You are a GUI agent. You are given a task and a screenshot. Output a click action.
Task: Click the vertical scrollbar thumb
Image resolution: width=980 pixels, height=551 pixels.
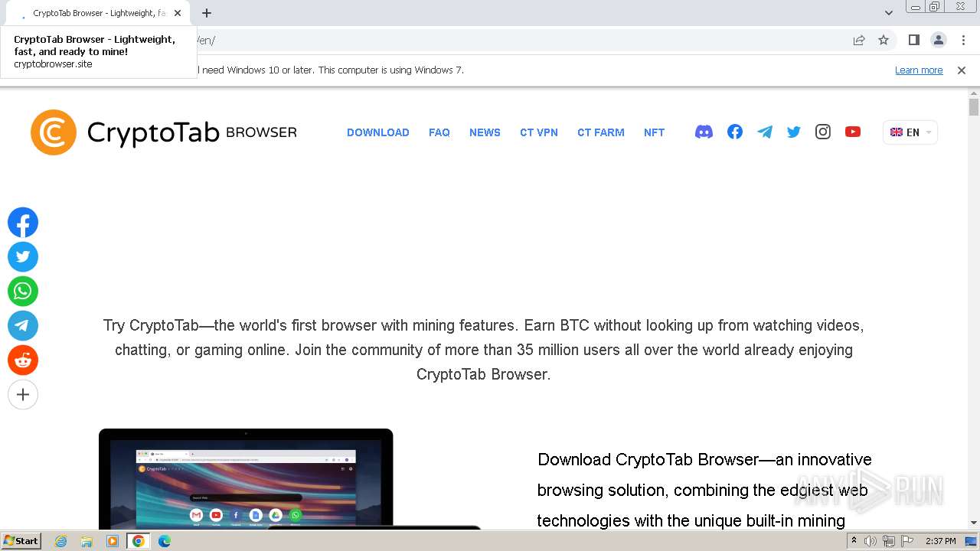point(974,106)
